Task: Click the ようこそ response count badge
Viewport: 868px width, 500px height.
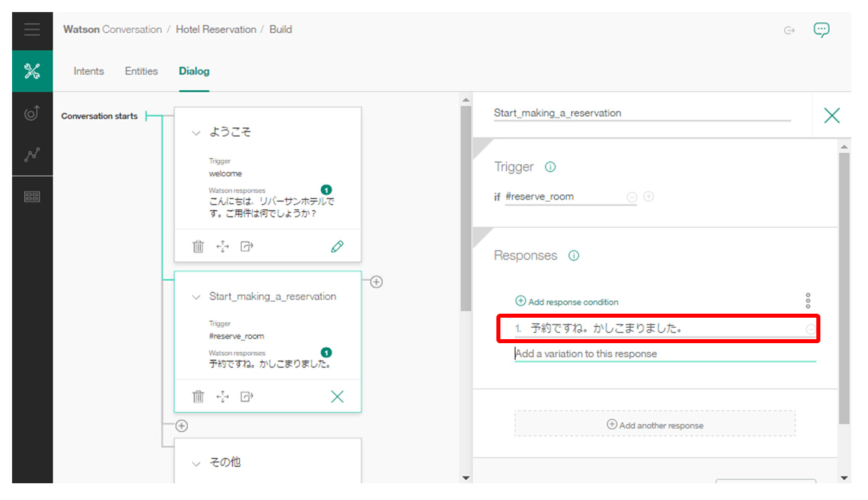Action: click(327, 190)
